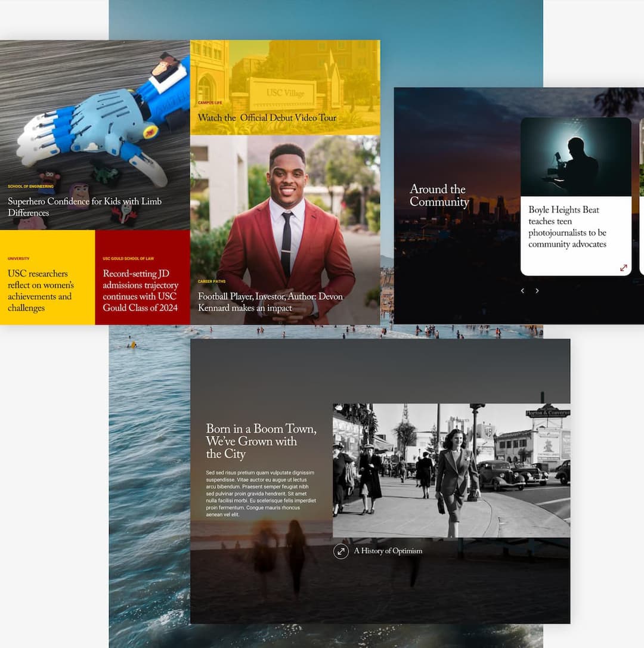Click the University category tag on yellow tile
Image resolution: width=644 pixels, height=648 pixels.
click(18, 259)
